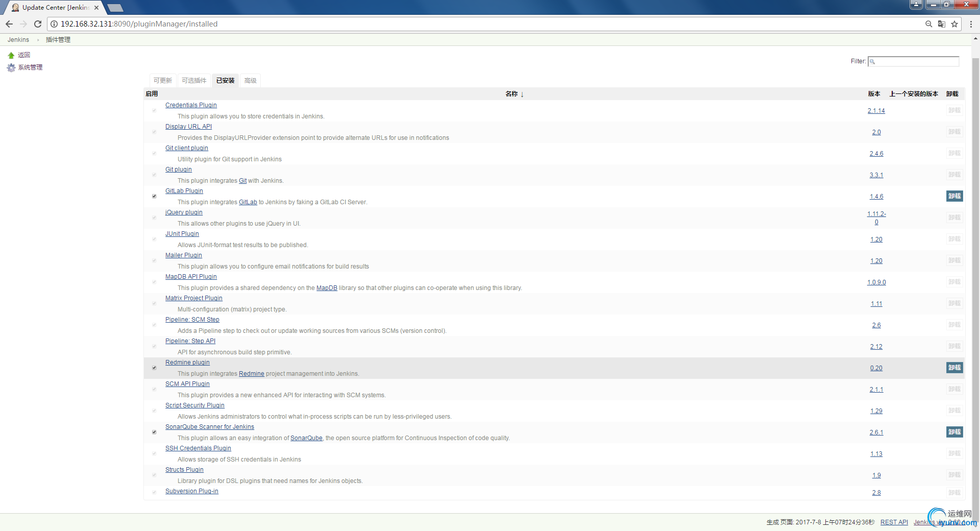980x531 pixels.
Task: Click the 版本 column header
Action: [x=874, y=94]
